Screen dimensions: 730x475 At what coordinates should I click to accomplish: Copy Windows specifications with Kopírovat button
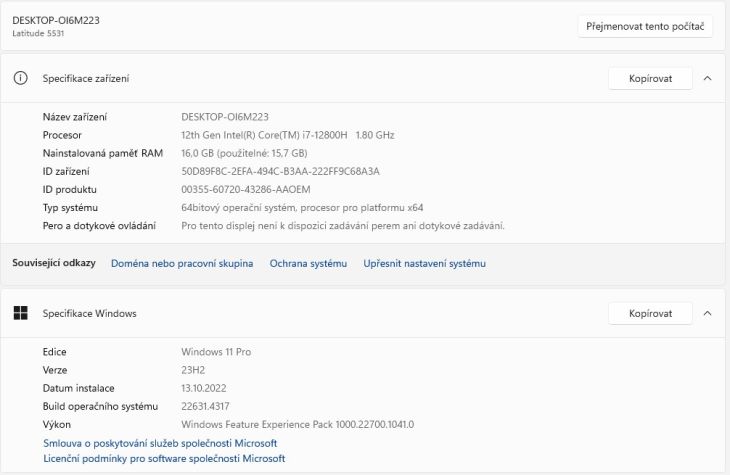(x=650, y=313)
